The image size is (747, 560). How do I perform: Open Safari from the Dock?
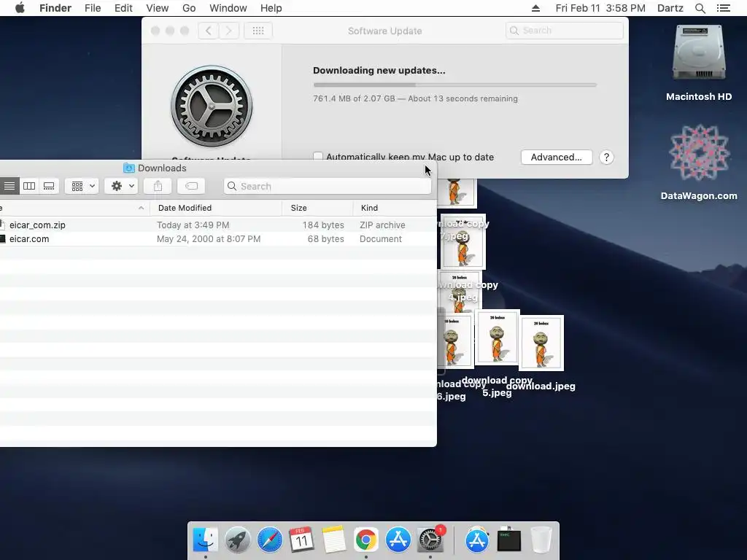270,540
